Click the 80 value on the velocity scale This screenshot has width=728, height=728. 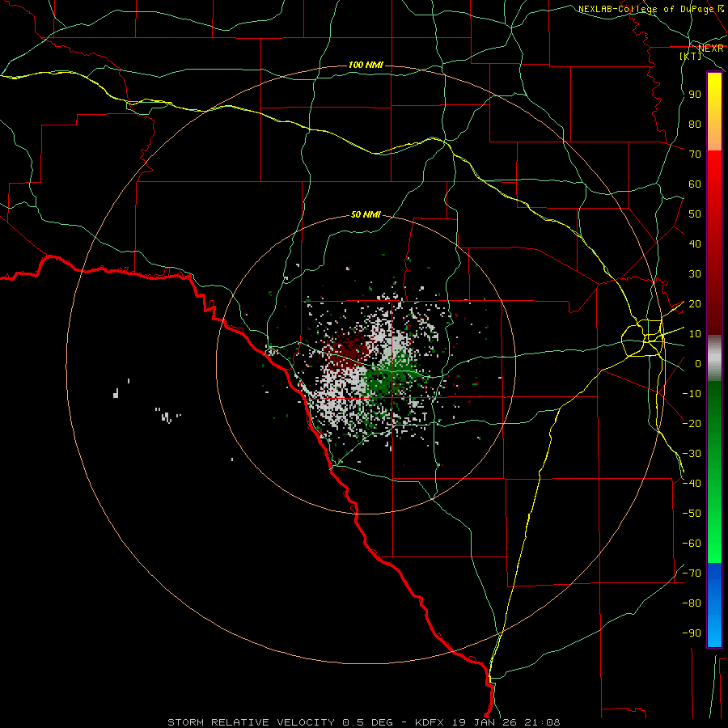coord(695,124)
